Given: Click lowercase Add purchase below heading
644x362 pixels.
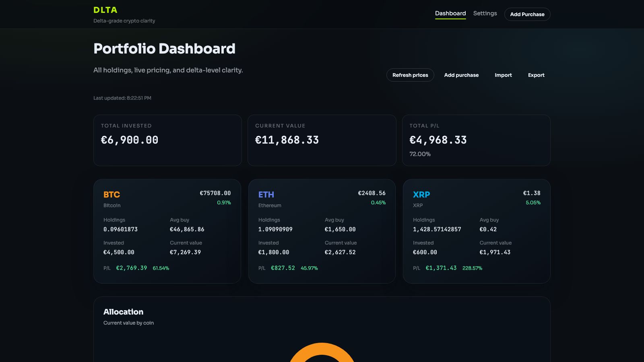Looking at the screenshot, I should [461, 75].
